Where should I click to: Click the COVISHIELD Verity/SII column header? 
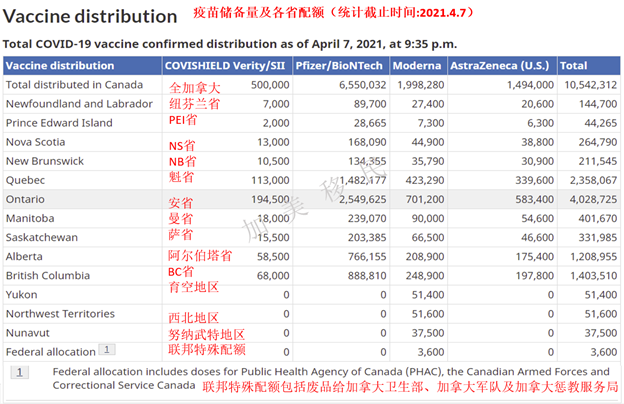225,66
